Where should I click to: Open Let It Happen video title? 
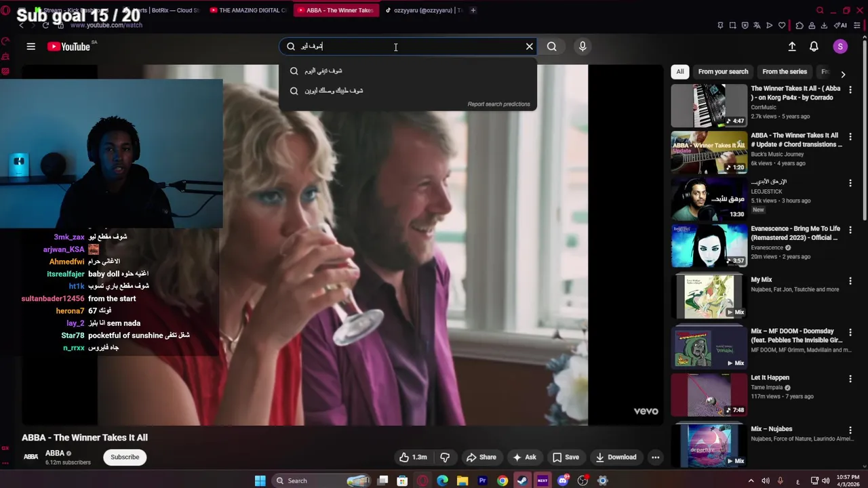click(770, 378)
